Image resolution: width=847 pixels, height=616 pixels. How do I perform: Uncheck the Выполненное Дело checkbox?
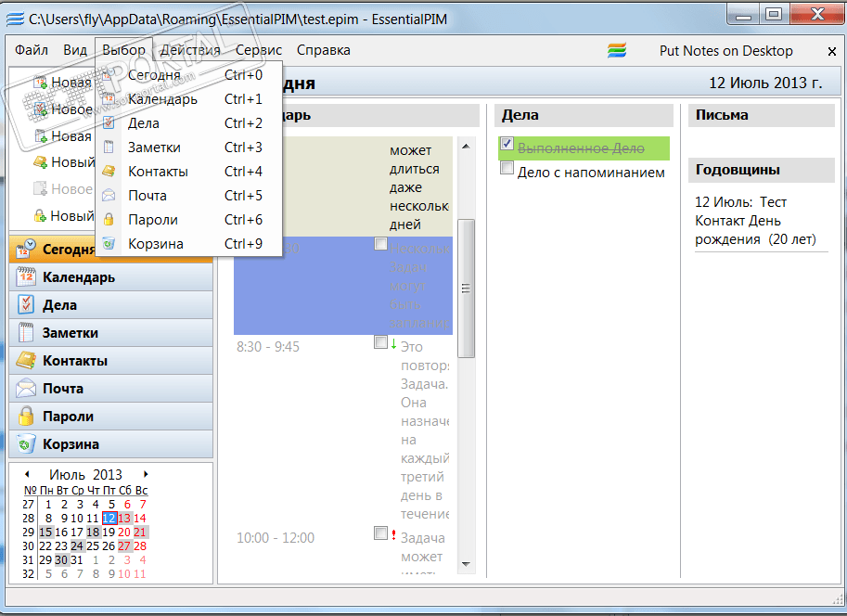(x=507, y=144)
